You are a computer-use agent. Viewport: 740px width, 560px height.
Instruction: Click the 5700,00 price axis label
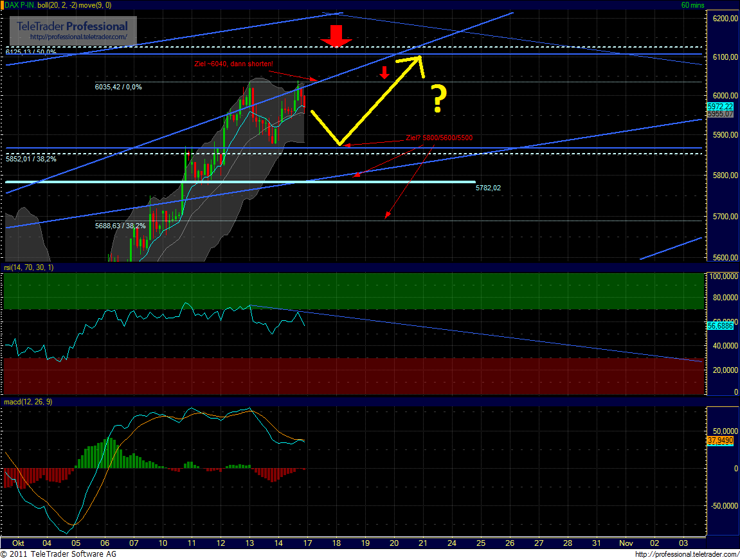(725, 217)
